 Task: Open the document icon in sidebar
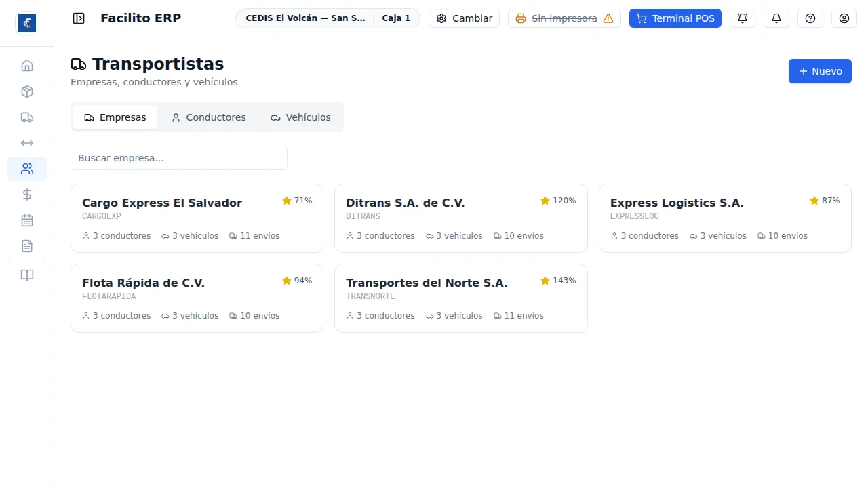27,246
